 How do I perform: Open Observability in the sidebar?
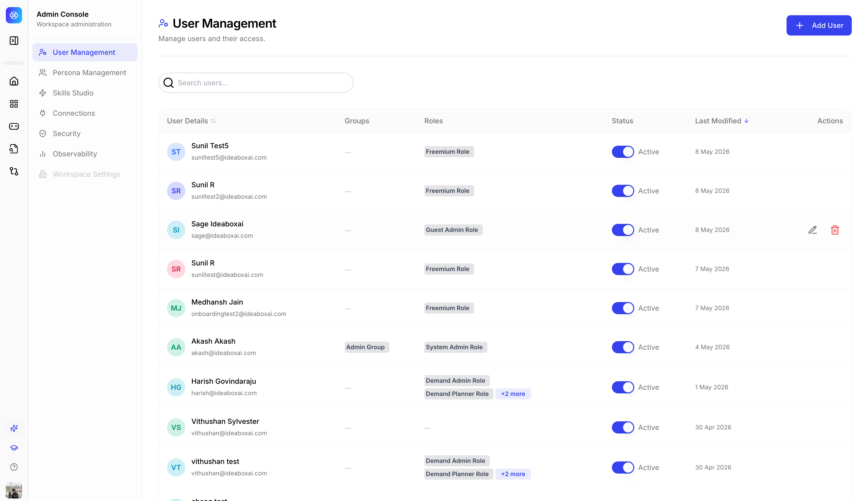85,154
